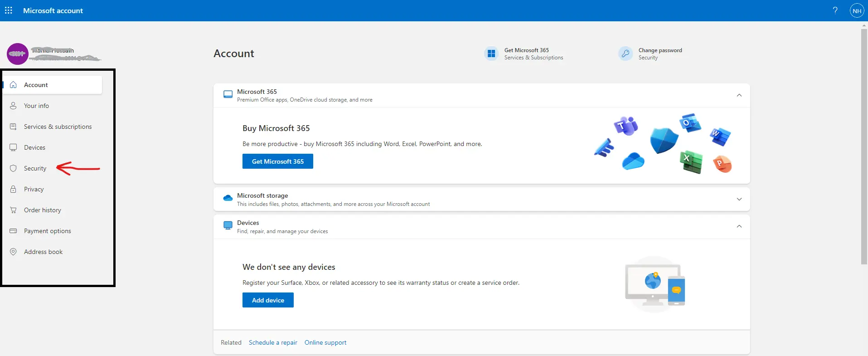Click the Security shield icon
Image resolution: width=868 pixels, height=356 pixels.
coord(13,168)
